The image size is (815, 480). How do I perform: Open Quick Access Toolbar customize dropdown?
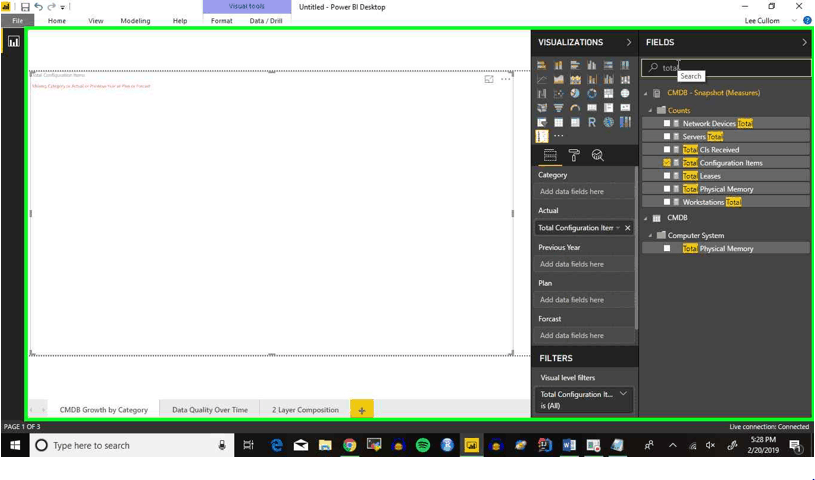tap(62, 7)
